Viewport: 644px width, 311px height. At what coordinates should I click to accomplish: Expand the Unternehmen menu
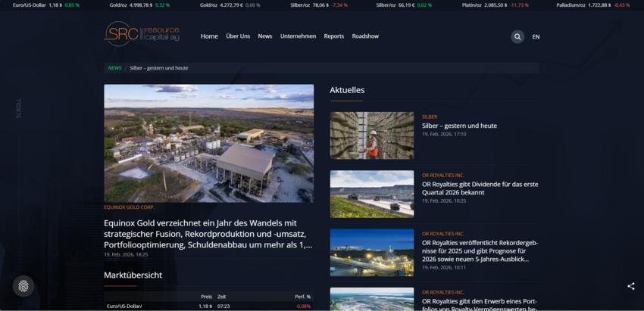pos(298,36)
